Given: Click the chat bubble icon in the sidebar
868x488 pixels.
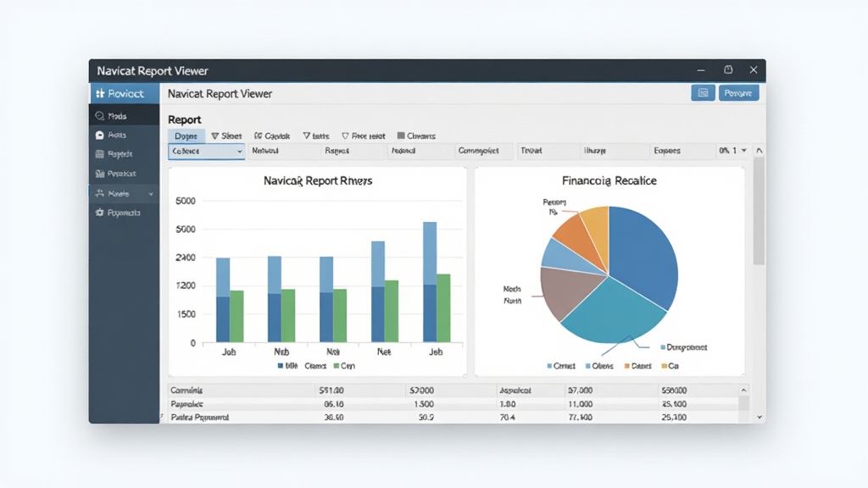Looking at the screenshot, I should (100, 135).
